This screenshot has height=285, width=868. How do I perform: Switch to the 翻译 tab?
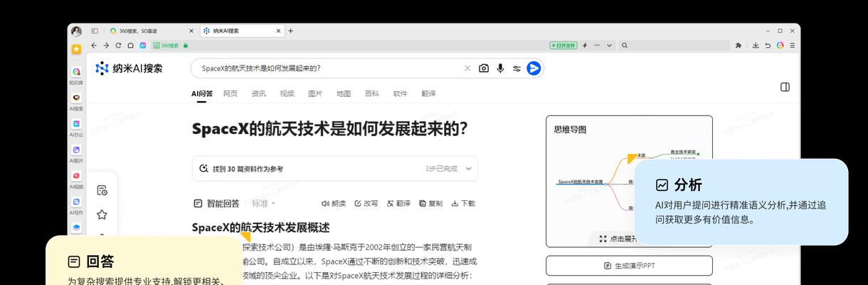pyautogui.click(x=428, y=94)
